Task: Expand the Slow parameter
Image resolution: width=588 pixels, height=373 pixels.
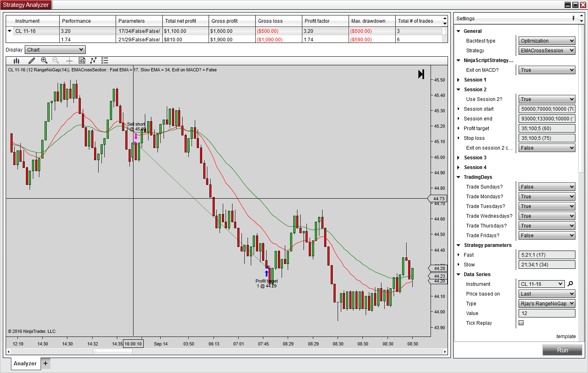Action: (459, 265)
